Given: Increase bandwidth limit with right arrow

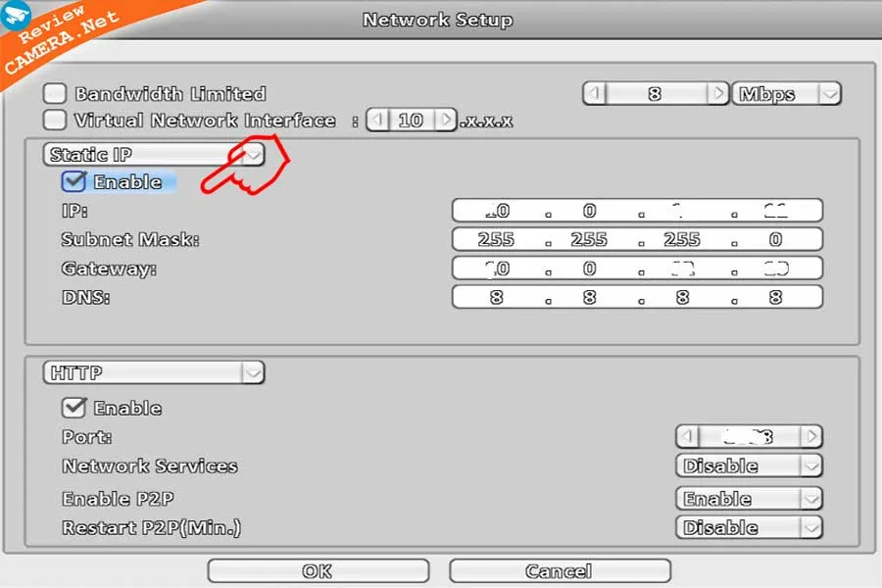Looking at the screenshot, I should (717, 93).
